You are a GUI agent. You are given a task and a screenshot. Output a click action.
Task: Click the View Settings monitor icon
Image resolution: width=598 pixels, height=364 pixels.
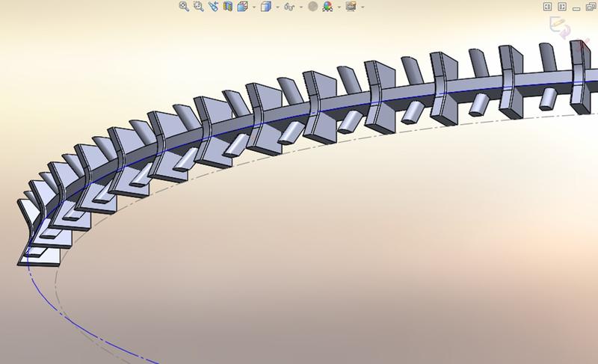click(x=351, y=7)
